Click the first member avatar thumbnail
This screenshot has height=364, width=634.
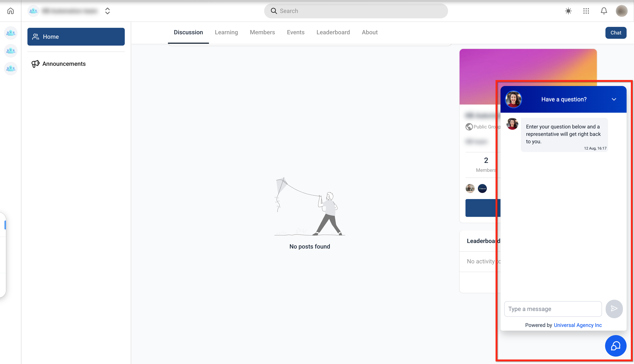[470, 188]
